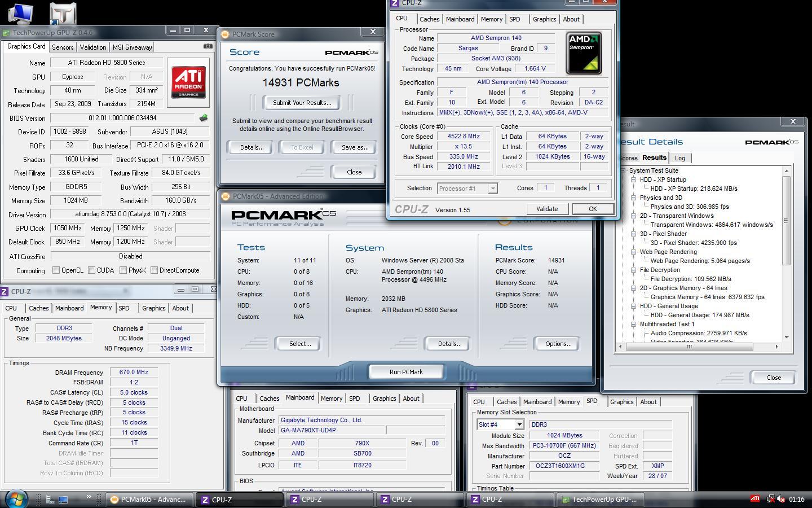Click TechPowerUp GPU-Z taskbar button
Viewport: 812px width, 508px height.
[x=599, y=500]
